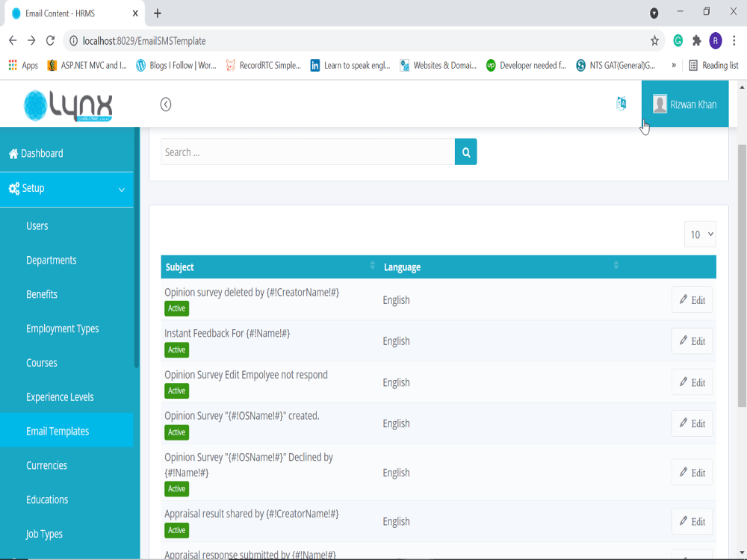Open the Grammarly extension icon

(678, 41)
